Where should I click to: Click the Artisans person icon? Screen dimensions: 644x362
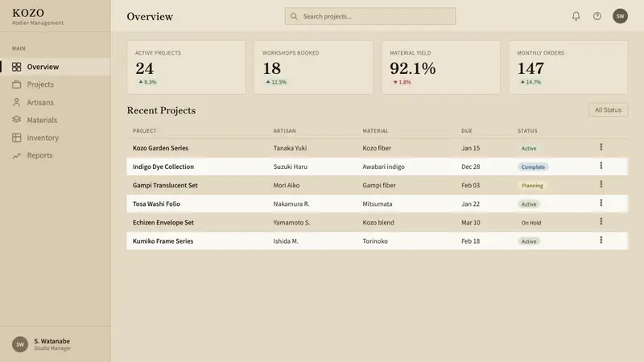click(x=16, y=102)
